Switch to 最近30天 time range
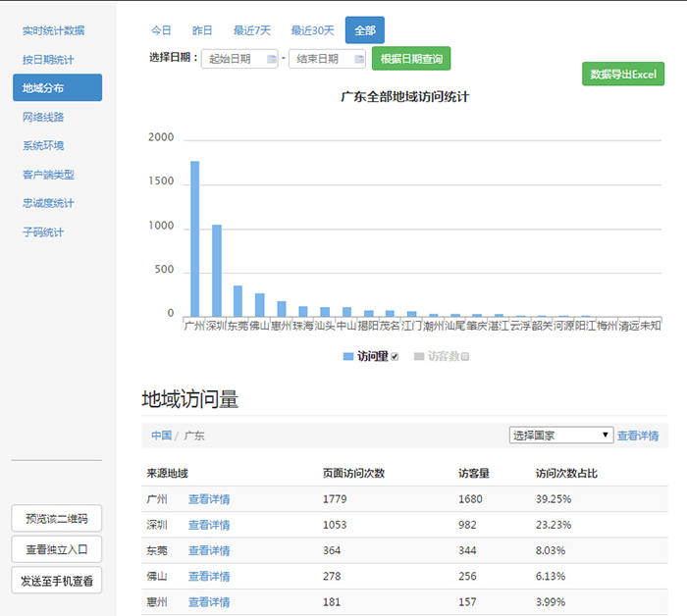The height and width of the screenshot is (616, 687). (313, 30)
